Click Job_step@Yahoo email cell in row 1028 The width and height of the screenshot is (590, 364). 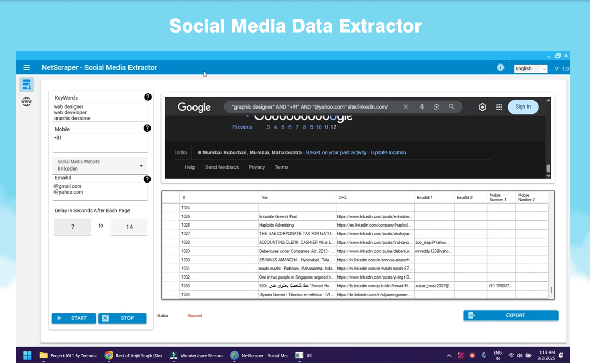434,242
